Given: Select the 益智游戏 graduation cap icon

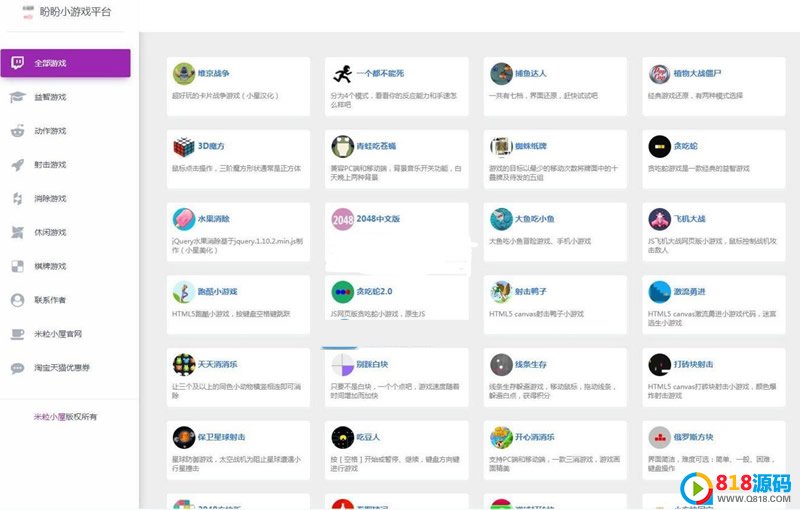Looking at the screenshot, I should coord(17,97).
